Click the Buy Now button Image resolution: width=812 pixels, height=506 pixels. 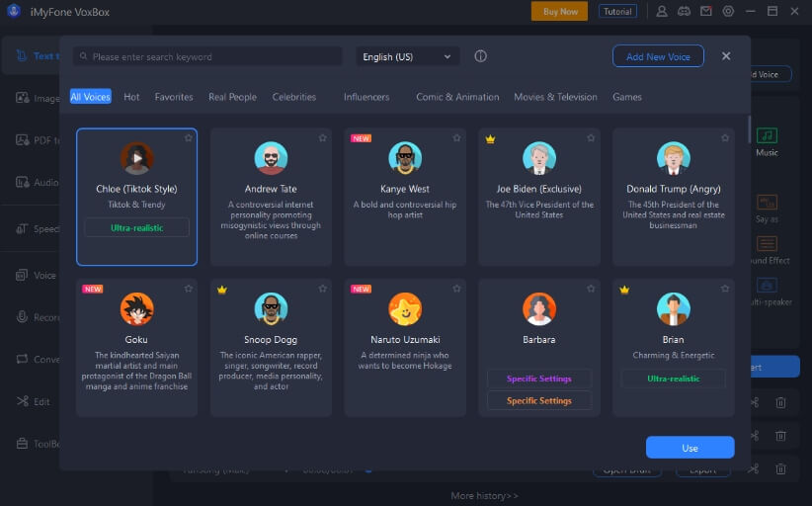click(560, 12)
